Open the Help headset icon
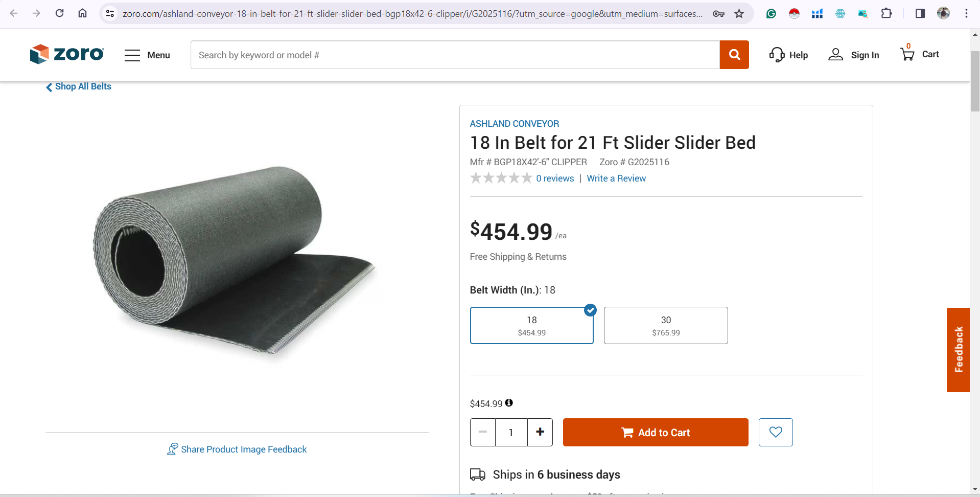Image resolution: width=980 pixels, height=497 pixels. 777,55
